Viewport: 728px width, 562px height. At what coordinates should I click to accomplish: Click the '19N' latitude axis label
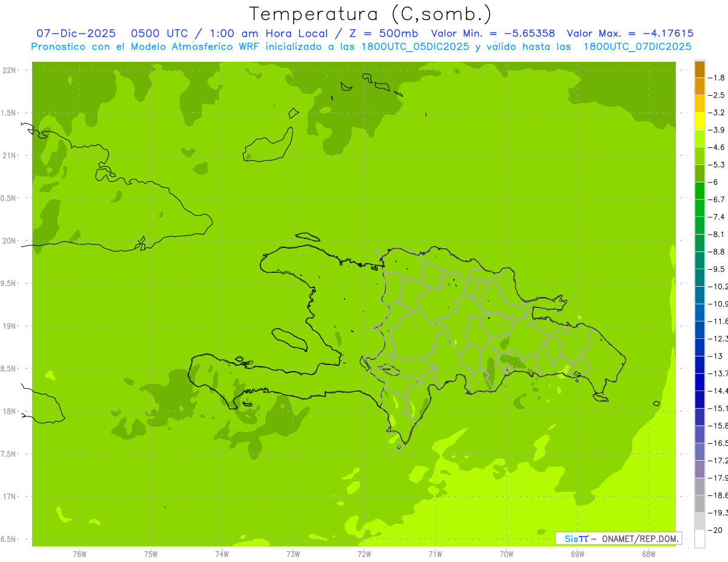point(10,326)
